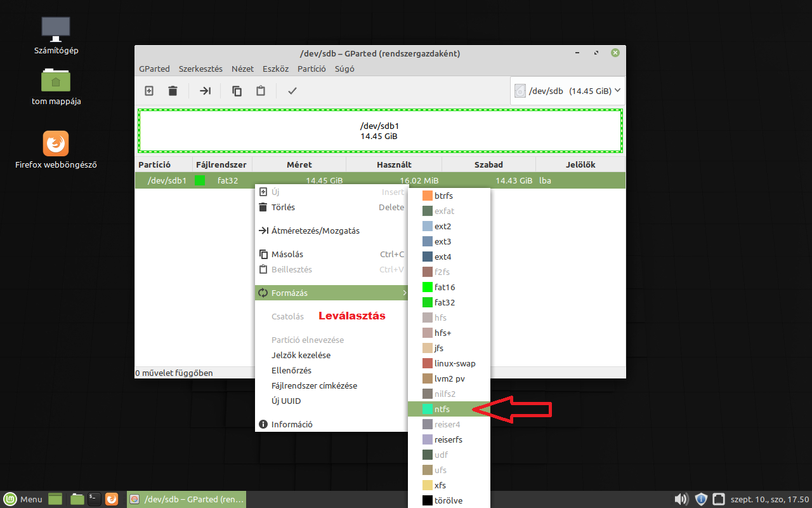Pick ext3 in the format submenu
812x508 pixels.
tap(449, 241)
